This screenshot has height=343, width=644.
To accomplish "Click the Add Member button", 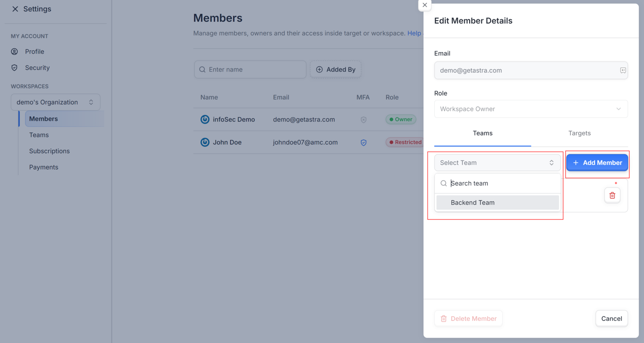I will pyautogui.click(x=597, y=162).
